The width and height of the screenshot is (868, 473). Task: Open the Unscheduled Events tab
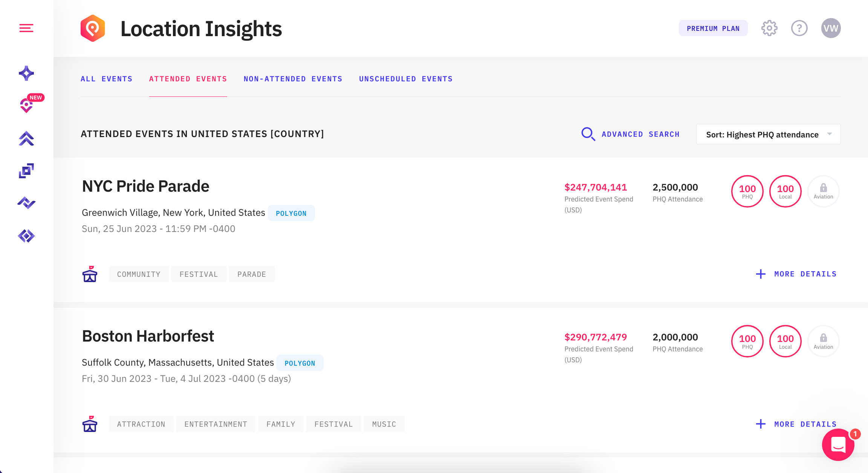pyautogui.click(x=406, y=79)
